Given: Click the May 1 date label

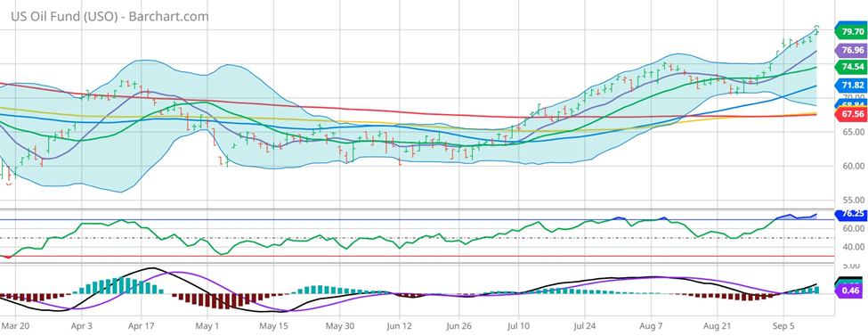Looking at the screenshot, I should [x=207, y=325].
